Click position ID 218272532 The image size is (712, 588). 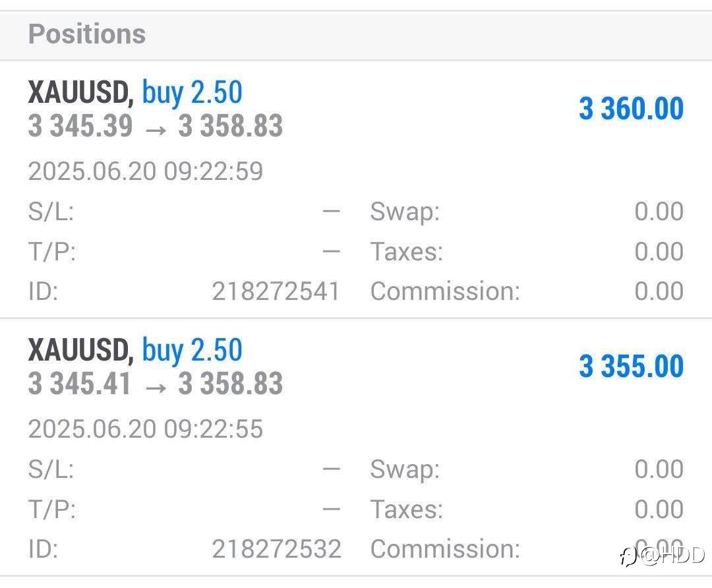click(x=276, y=548)
